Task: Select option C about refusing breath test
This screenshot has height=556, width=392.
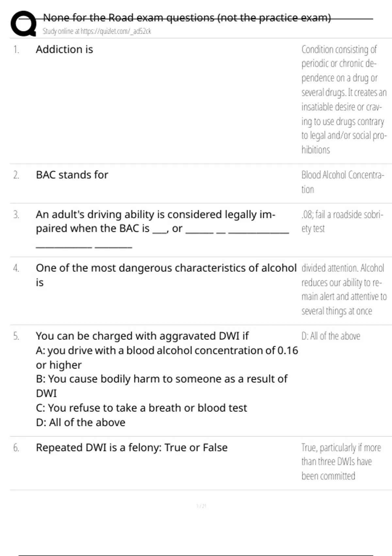Action: pos(141,408)
